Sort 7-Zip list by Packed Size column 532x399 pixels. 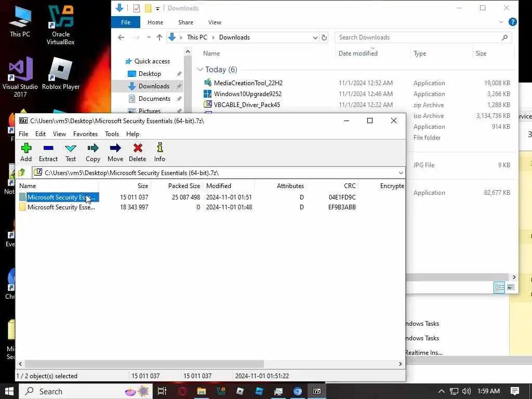[x=184, y=186]
